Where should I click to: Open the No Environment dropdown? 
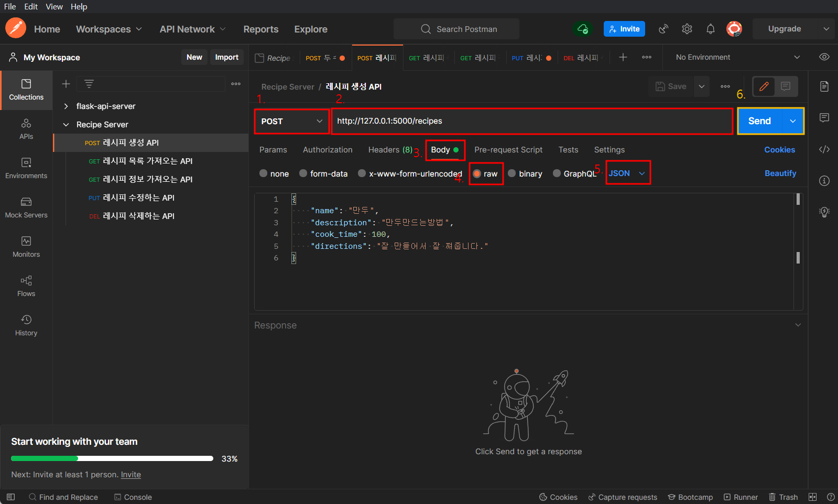pyautogui.click(x=738, y=57)
